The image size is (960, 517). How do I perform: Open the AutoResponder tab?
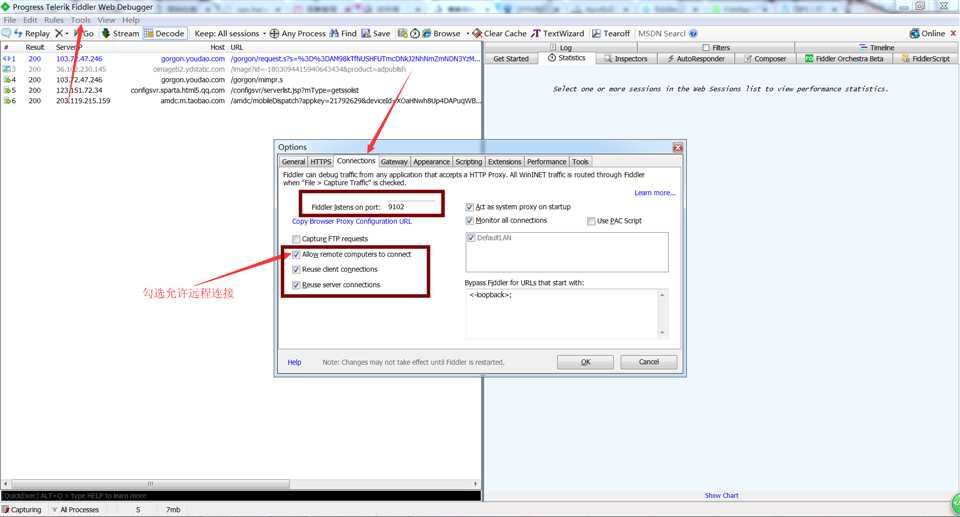click(x=696, y=58)
